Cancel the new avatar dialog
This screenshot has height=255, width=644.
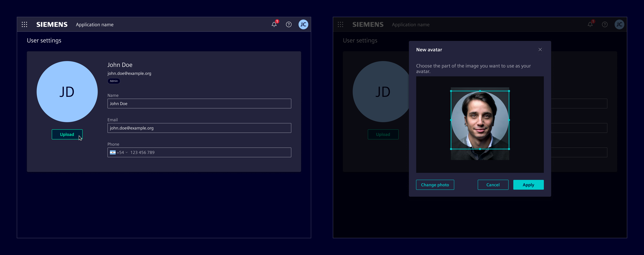493,185
